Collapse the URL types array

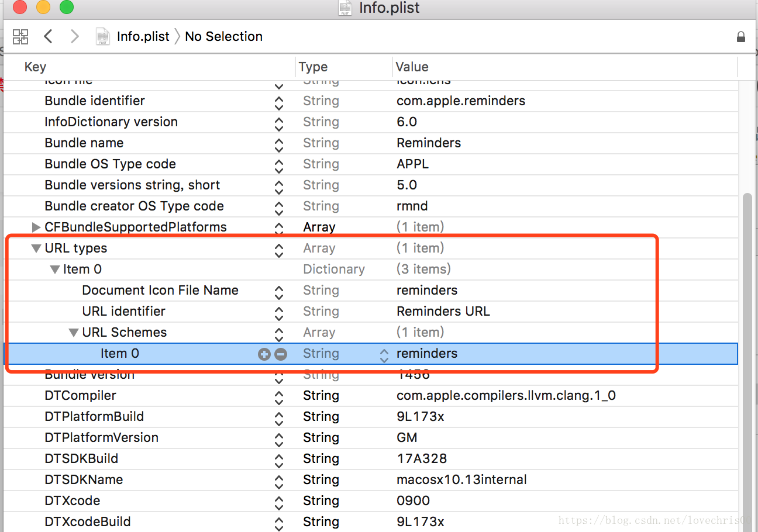tap(36, 248)
